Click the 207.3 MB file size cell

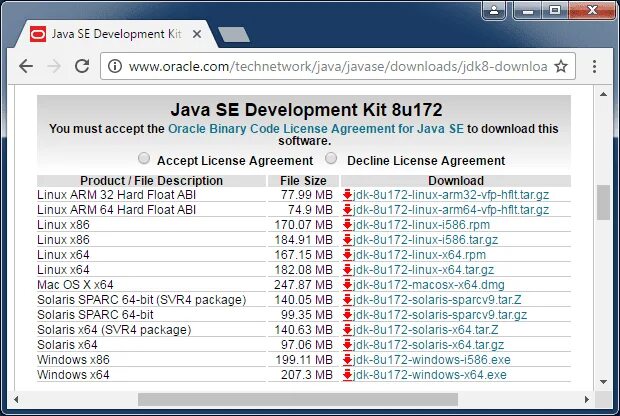click(307, 375)
